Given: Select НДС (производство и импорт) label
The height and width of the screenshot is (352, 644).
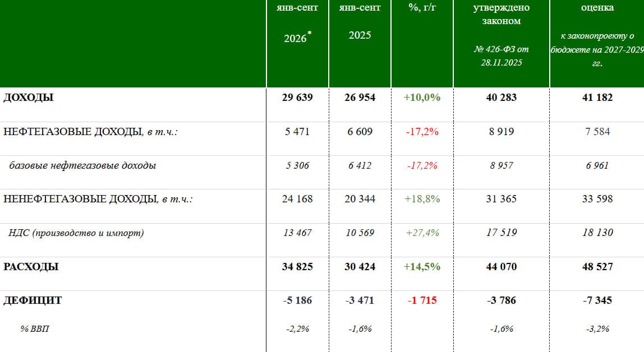Looking at the screenshot, I should pyautogui.click(x=76, y=233).
